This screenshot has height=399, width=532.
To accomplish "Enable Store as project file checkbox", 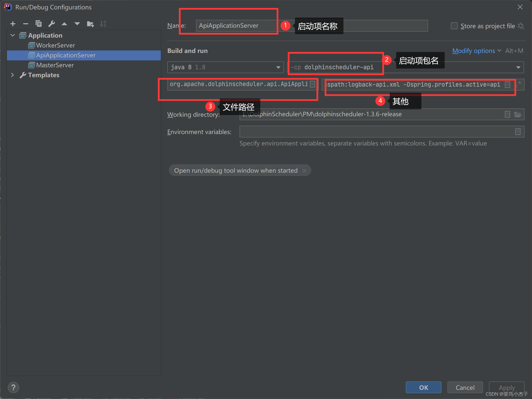I will click(x=454, y=26).
